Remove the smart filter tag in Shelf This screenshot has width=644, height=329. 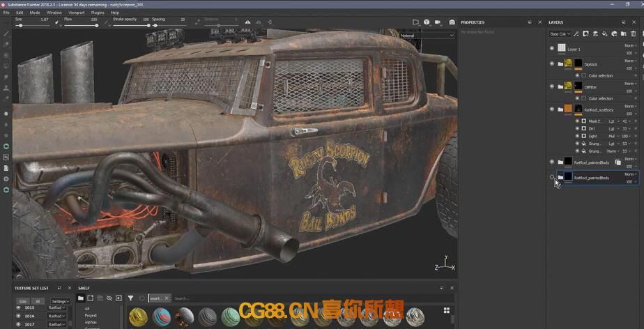tap(167, 298)
